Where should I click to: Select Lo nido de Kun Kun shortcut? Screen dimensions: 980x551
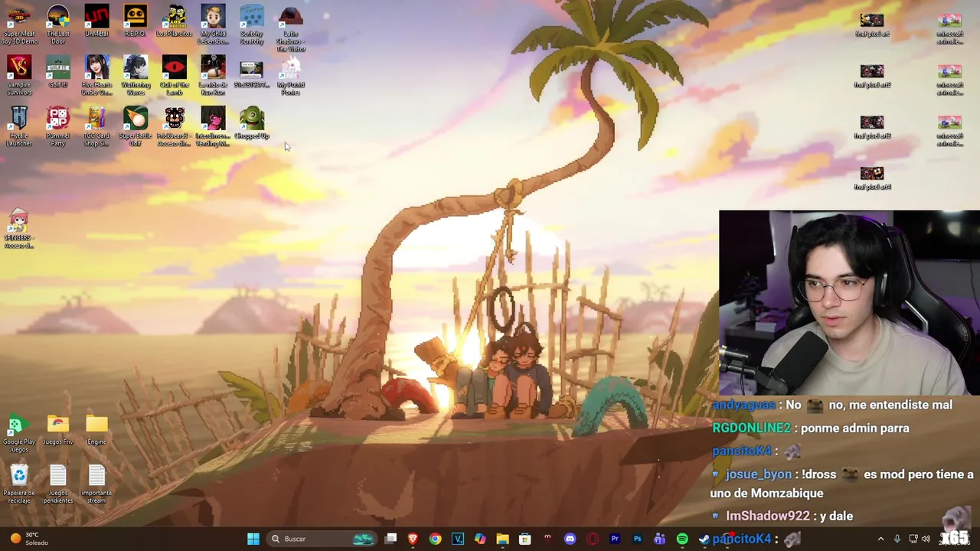pos(213,76)
